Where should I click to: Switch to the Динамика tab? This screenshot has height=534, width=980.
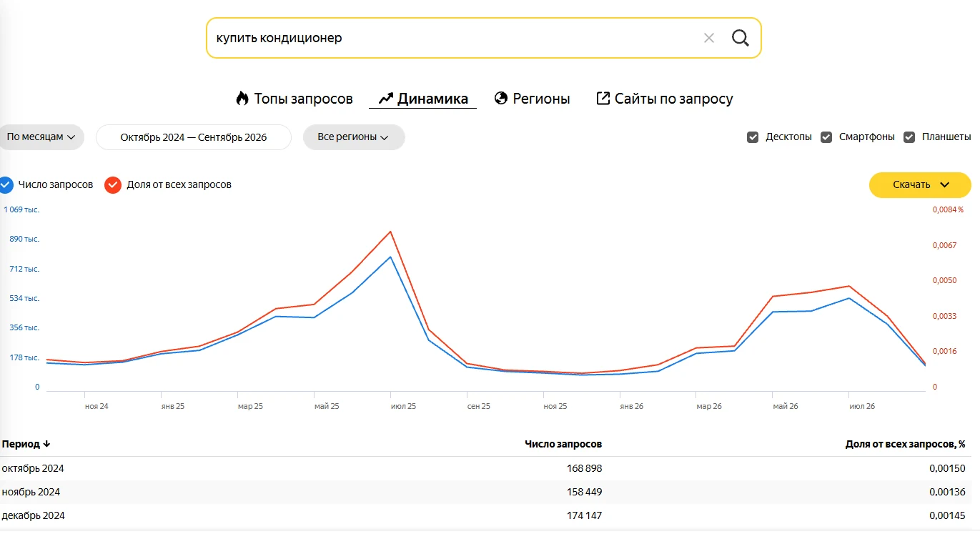coord(423,99)
